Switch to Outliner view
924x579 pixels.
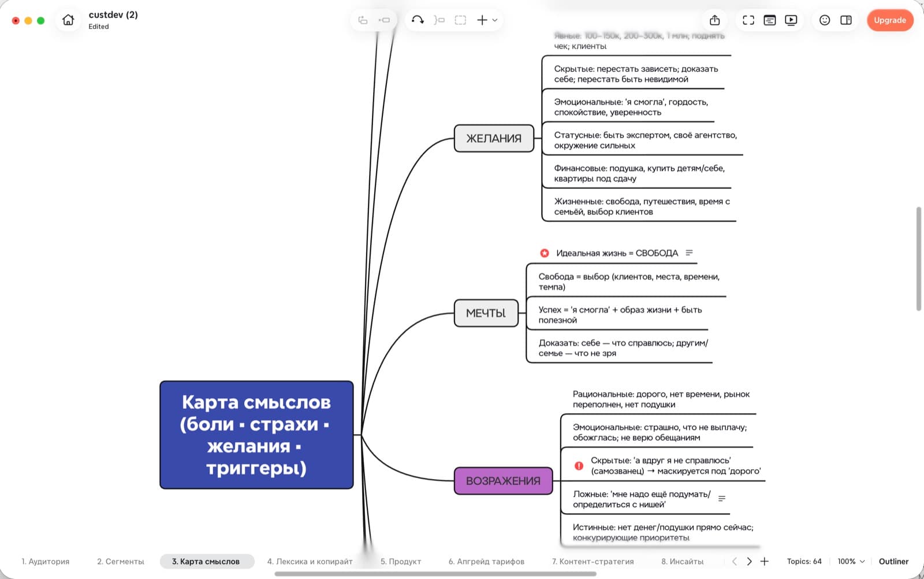[x=893, y=561]
